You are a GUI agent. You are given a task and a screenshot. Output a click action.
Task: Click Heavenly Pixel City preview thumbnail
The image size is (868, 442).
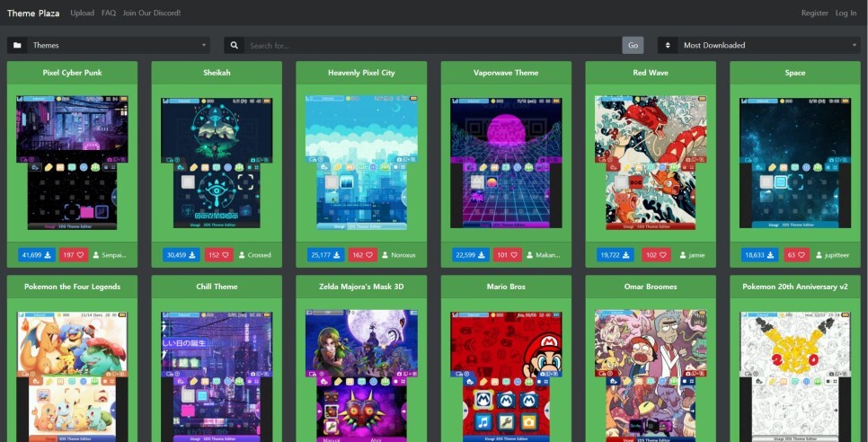(x=361, y=163)
